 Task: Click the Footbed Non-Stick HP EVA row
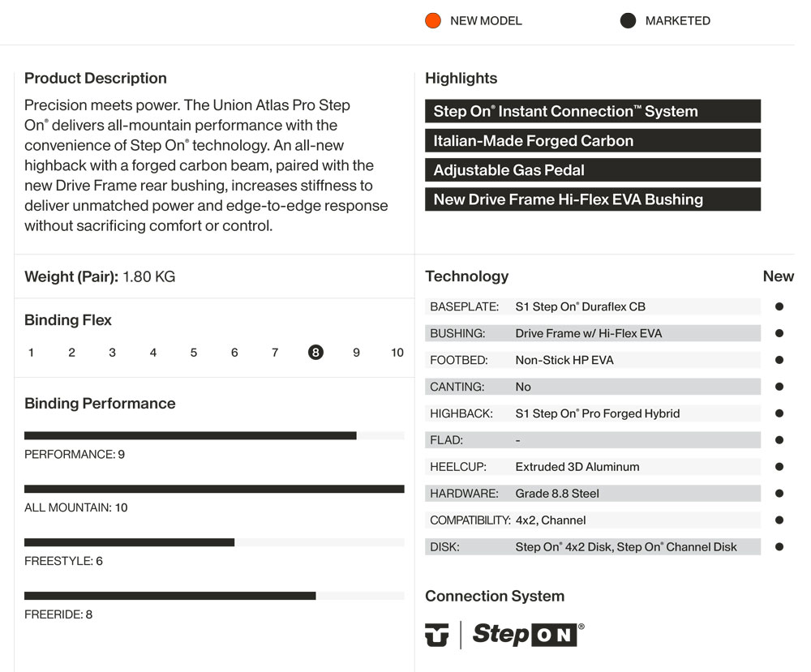pyautogui.click(x=592, y=360)
